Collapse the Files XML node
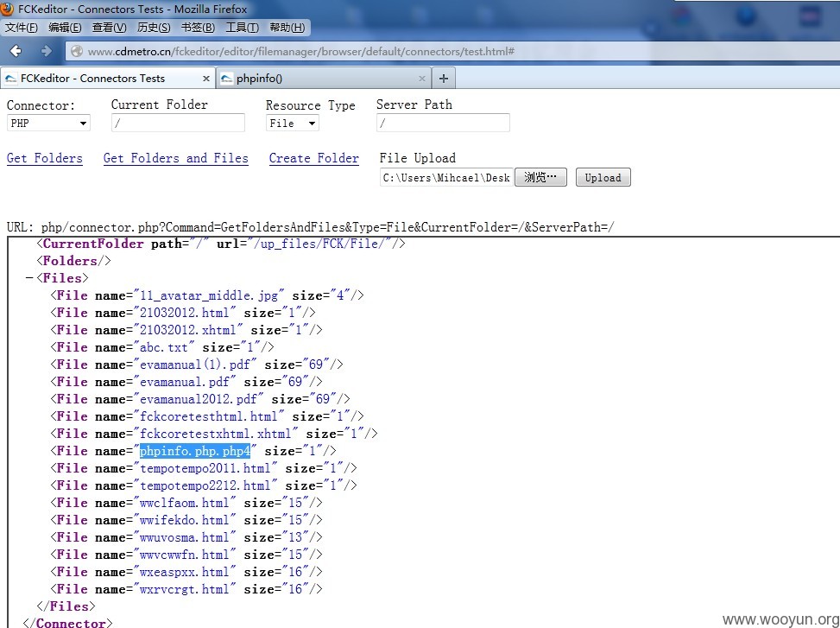This screenshot has height=628, width=840. coord(29,278)
